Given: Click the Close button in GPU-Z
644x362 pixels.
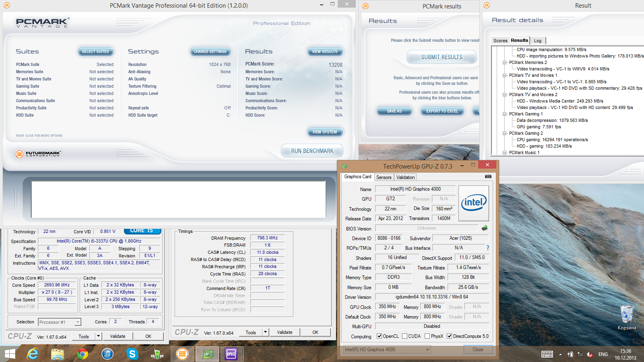Looking at the screenshot, I should click(478, 350).
